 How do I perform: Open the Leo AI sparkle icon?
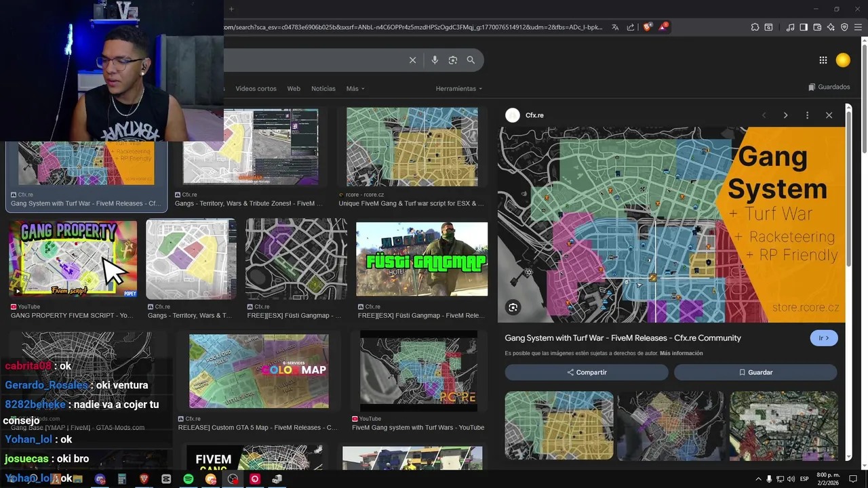click(x=831, y=27)
